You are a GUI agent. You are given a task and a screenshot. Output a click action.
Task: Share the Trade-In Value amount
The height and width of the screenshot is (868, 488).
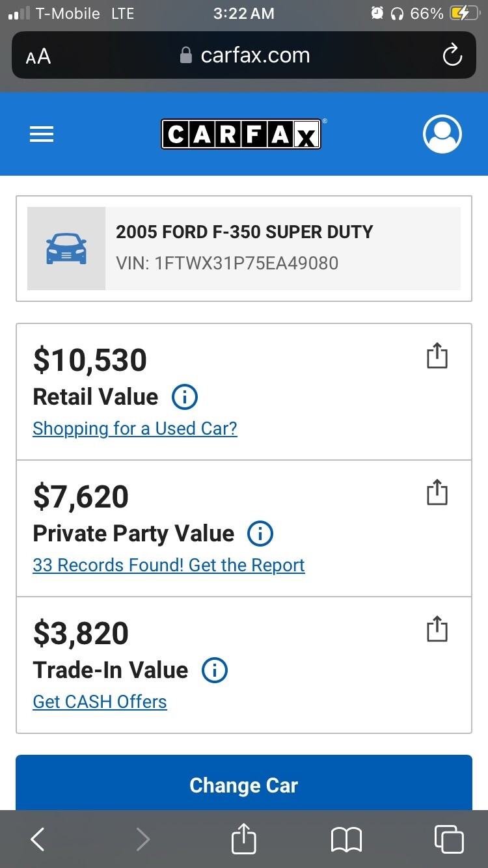(x=437, y=629)
